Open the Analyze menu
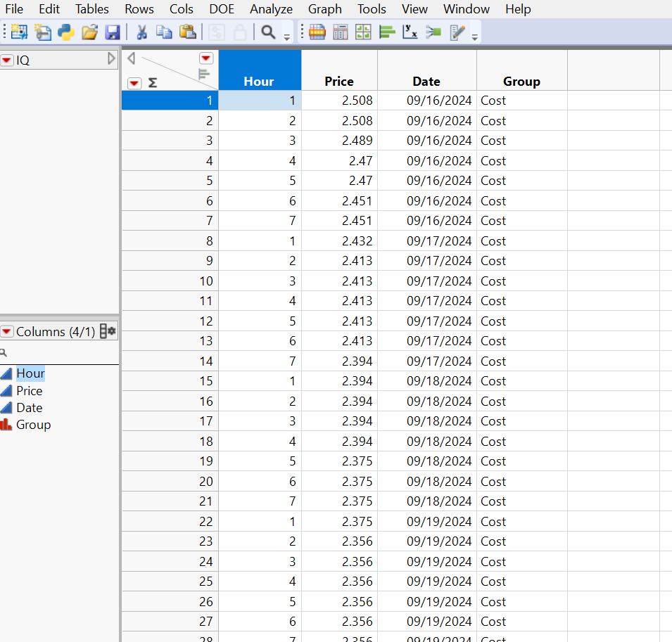672x642 pixels. (x=271, y=9)
